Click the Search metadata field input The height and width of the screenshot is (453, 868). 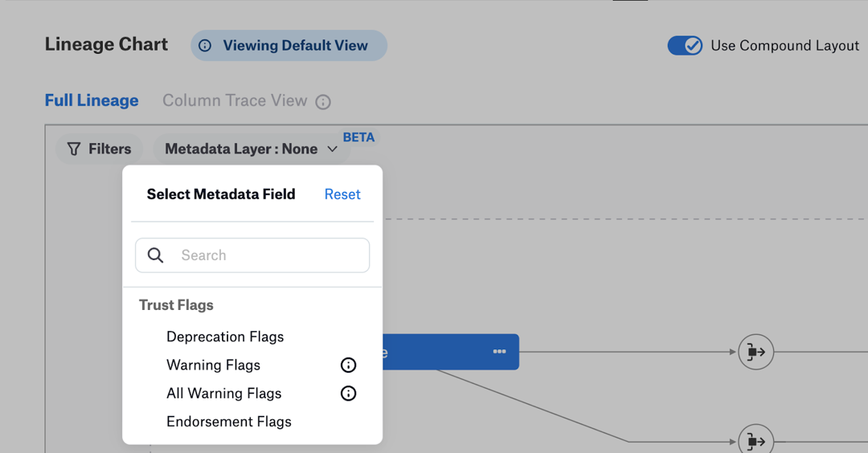pos(252,255)
